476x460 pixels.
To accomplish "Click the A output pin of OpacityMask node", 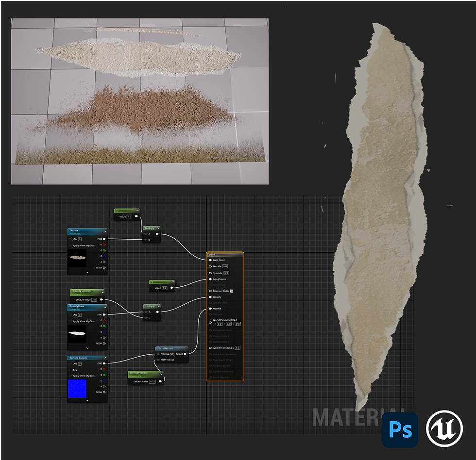I will 104,338.
